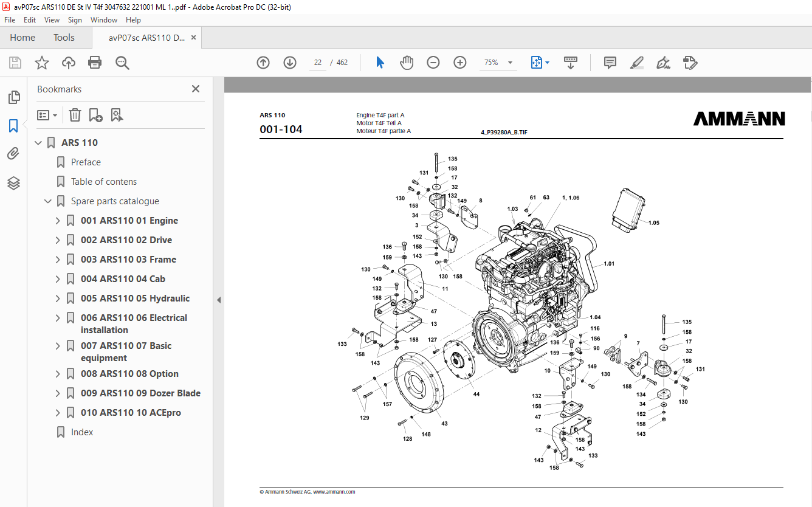Click the upload to cloud icon
812x507 pixels.
pos(69,63)
